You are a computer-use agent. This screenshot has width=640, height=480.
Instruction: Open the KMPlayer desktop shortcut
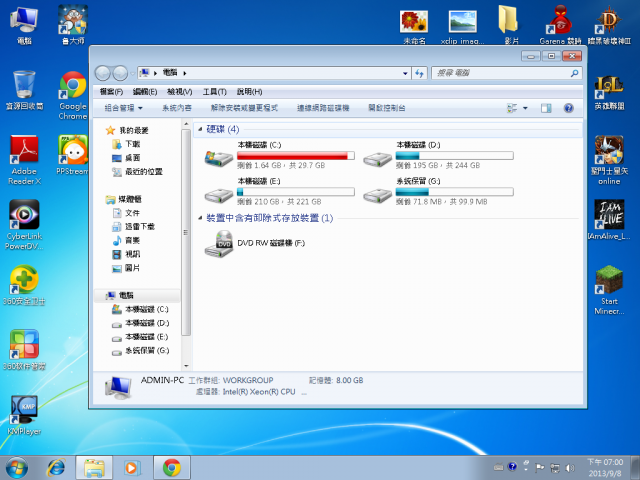24,415
